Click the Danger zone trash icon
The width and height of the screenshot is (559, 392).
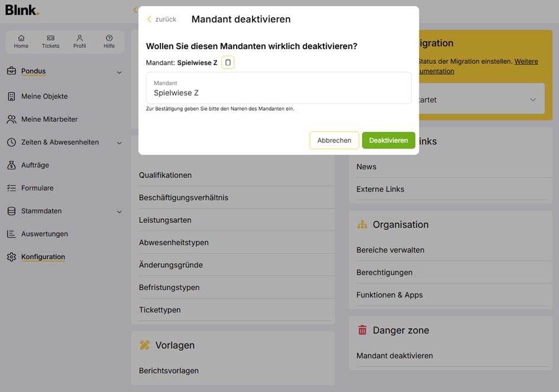362,331
